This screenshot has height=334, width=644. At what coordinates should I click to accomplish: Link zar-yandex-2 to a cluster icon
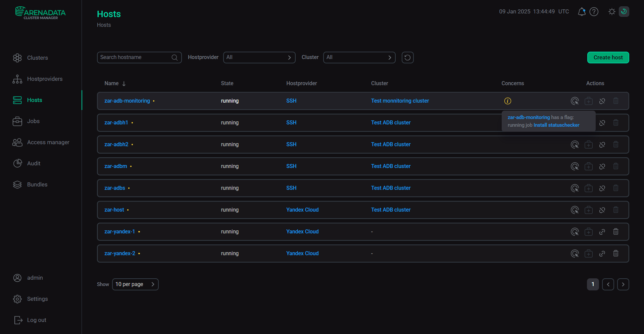[602, 254]
